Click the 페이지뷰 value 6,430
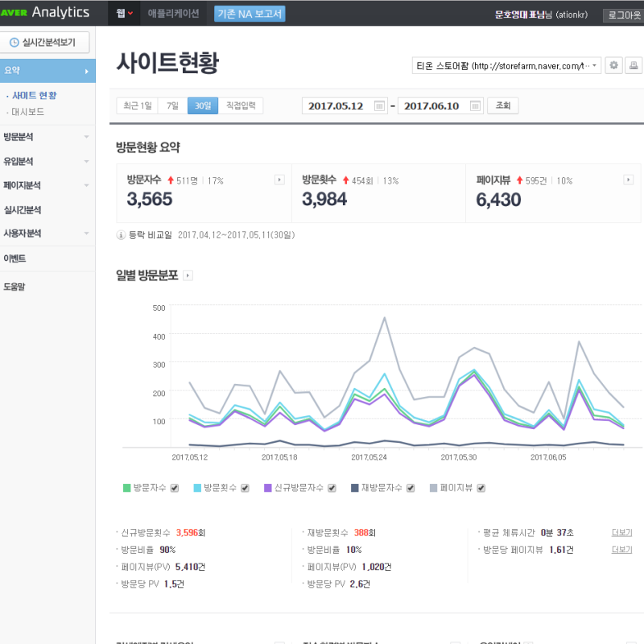This screenshot has height=644, width=644. click(498, 200)
